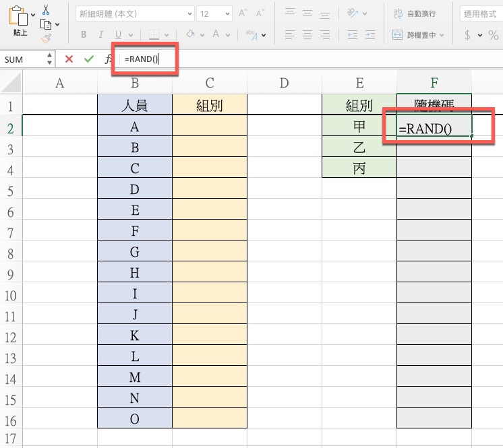Select cell with person K
The image size is (503, 448).
point(135,334)
